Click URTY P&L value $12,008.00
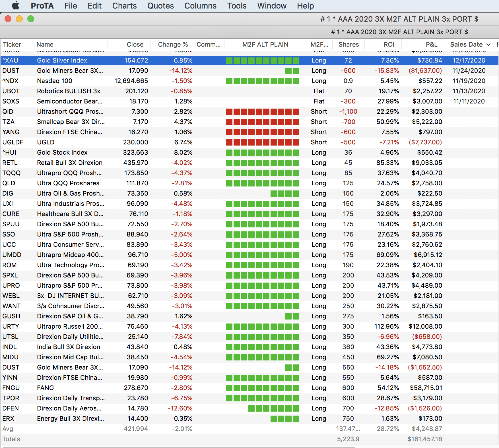 click(x=425, y=326)
